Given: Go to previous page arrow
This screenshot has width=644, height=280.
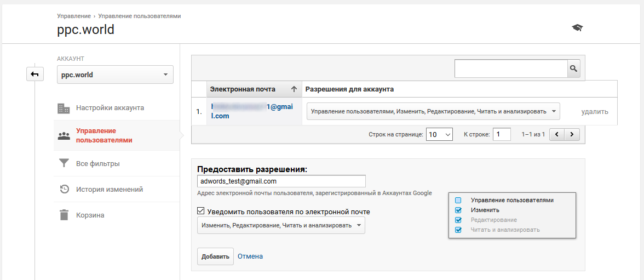Looking at the screenshot, I should pyautogui.click(x=557, y=134).
